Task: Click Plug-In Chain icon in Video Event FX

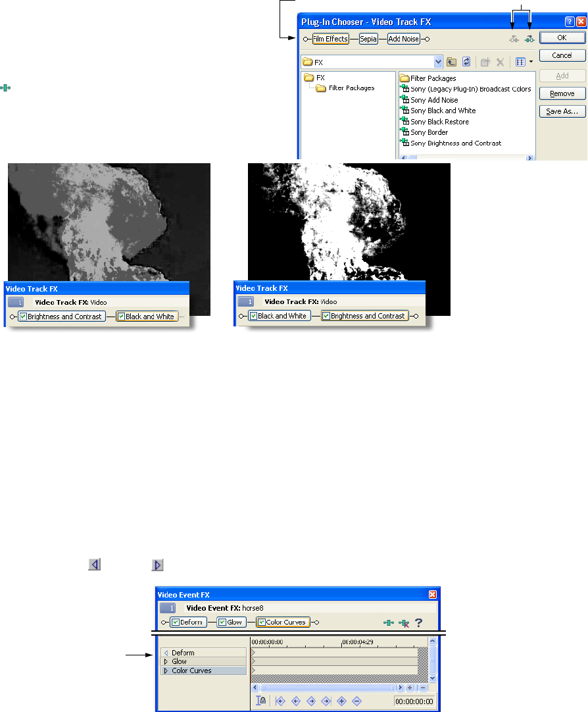Action: (388, 623)
